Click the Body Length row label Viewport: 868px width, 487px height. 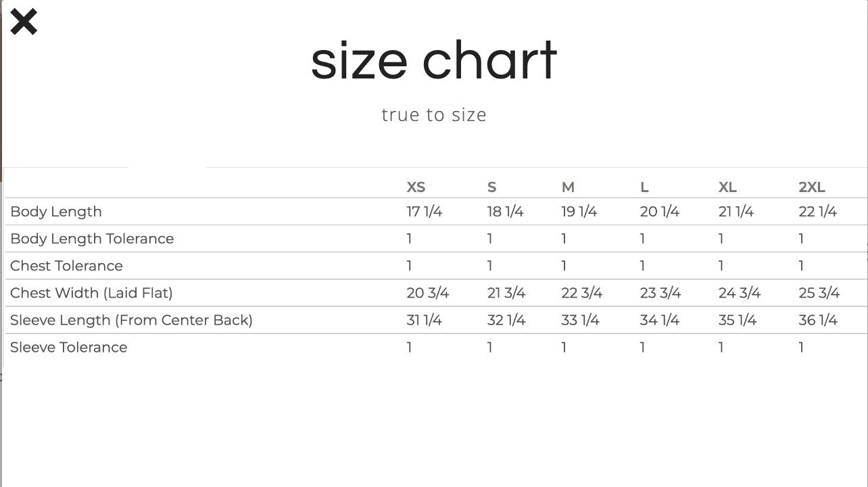tap(56, 212)
